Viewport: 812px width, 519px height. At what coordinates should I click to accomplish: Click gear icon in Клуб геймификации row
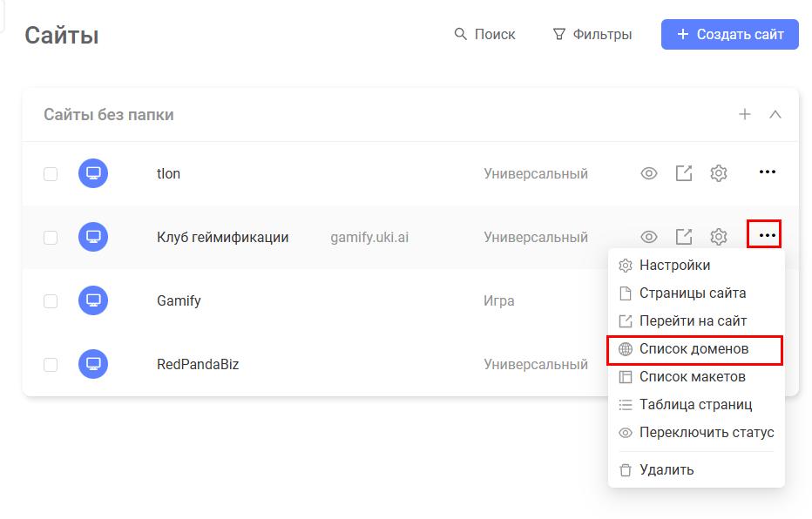[x=718, y=237]
